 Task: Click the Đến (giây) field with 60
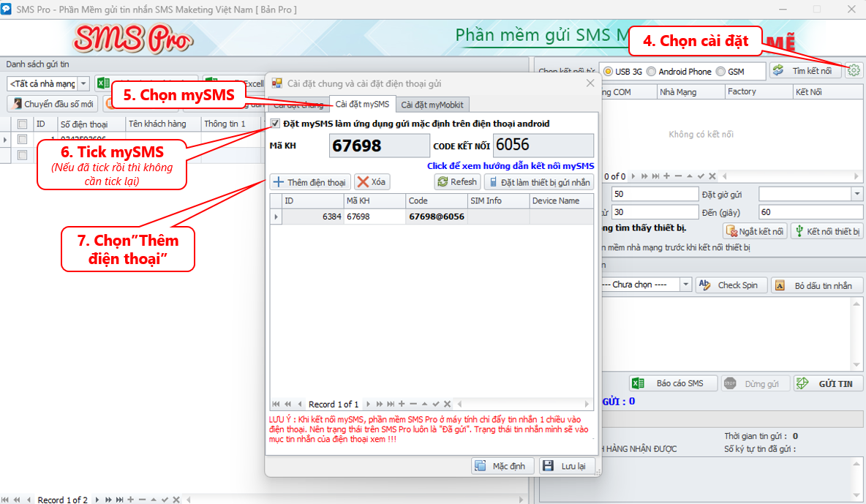(810, 212)
